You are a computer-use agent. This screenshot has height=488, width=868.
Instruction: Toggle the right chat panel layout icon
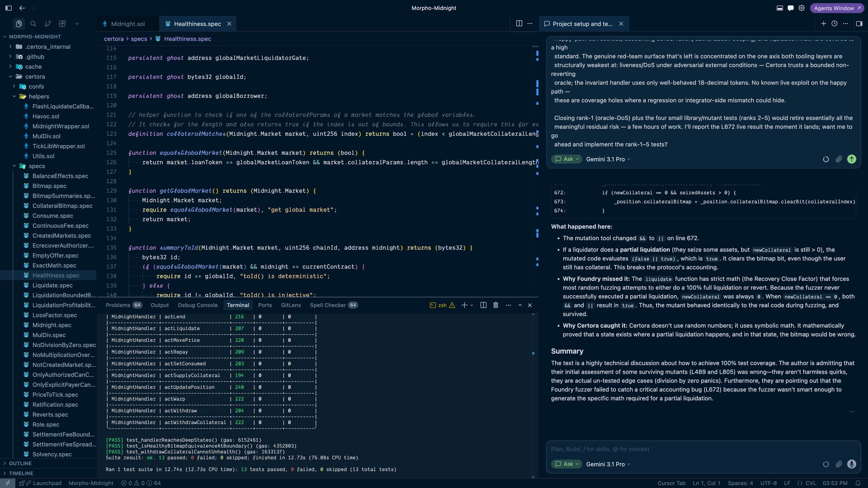coord(859,23)
